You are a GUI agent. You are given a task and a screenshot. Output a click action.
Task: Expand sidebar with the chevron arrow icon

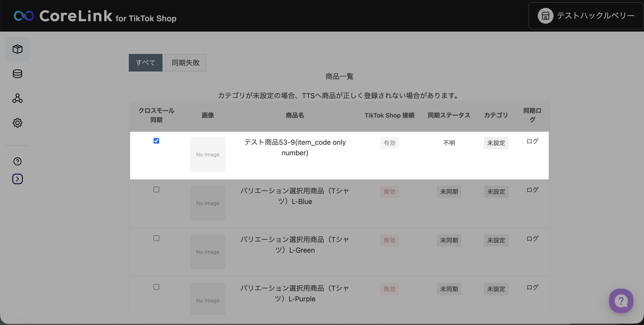(x=18, y=179)
